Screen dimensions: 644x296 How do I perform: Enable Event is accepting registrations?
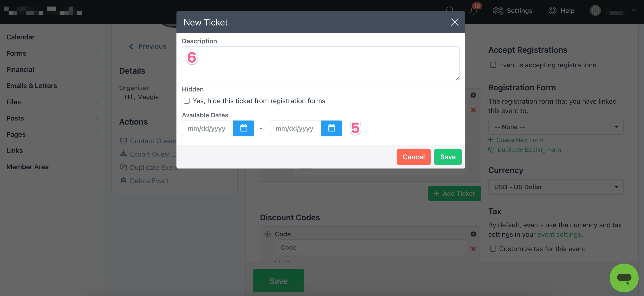(x=493, y=65)
